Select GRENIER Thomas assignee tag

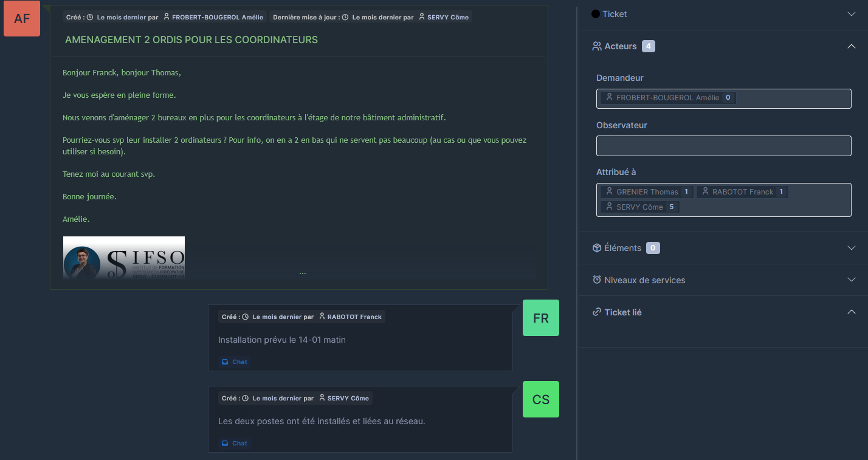click(x=647, y=192)
